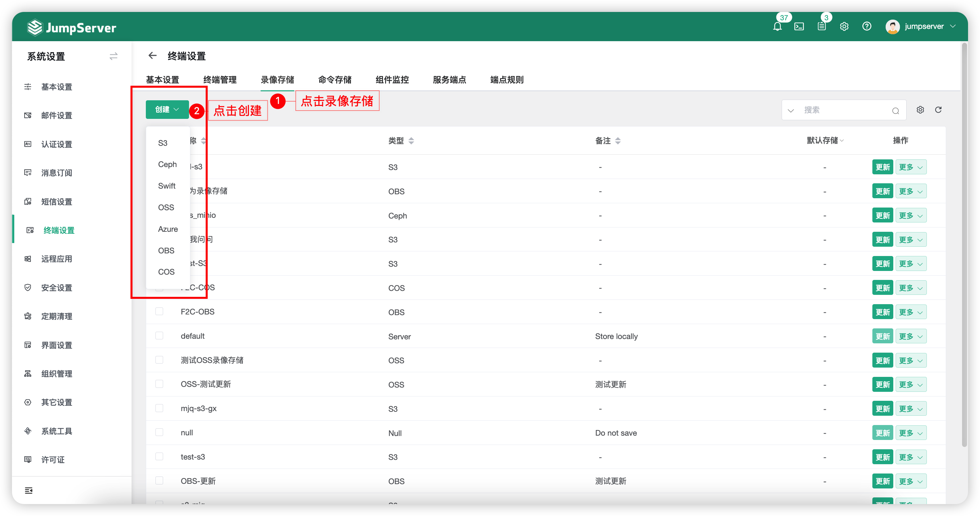Screen dimensions: 980x516
Task: Open table column settings gear near search
Action: click(920, 110)
